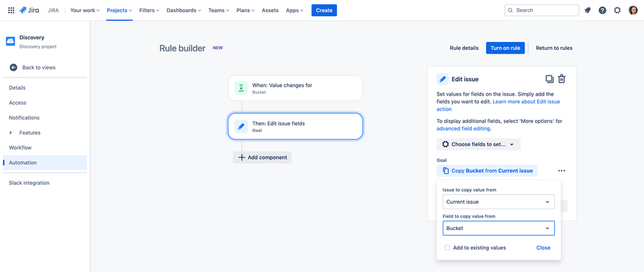Viewport: 644px width, 272px height.
Task: Open the notifications icon in top bar
Action: click(588, 10)
